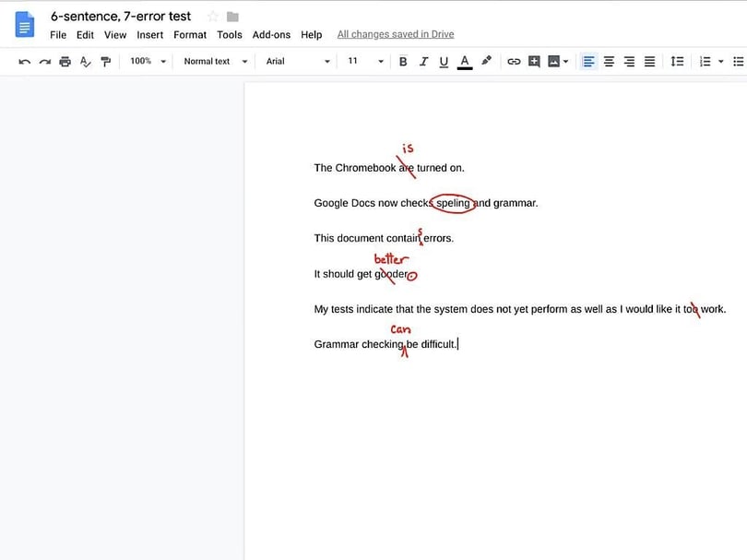Insert a comment via the comment icon

click(535, 61)
